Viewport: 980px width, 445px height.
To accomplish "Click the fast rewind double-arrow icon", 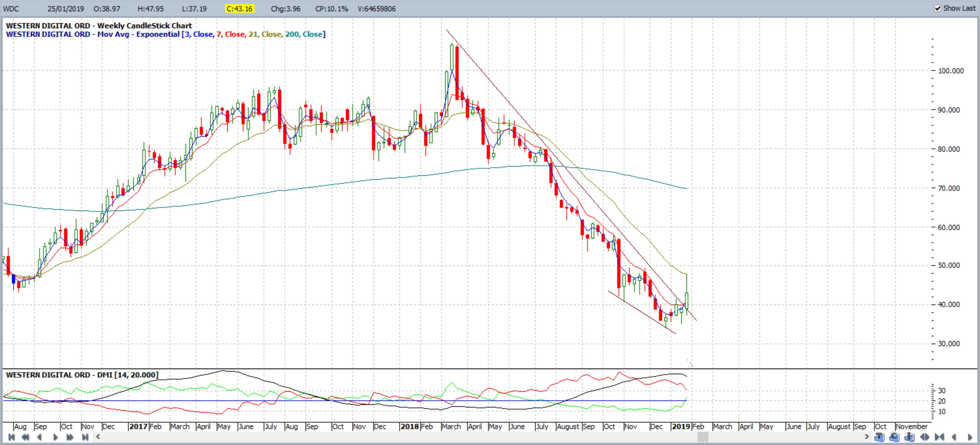I will coord(26,437).
